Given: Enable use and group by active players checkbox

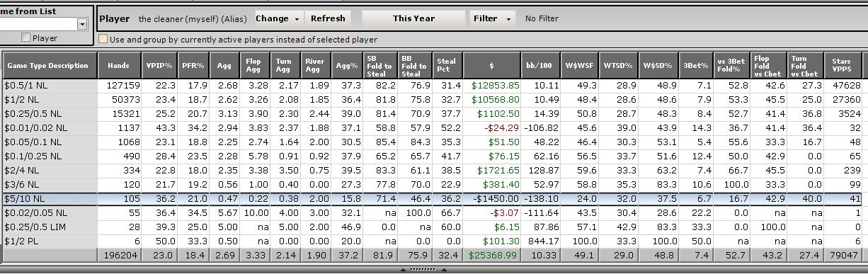Looking at the screenshot, I should 103,40.
